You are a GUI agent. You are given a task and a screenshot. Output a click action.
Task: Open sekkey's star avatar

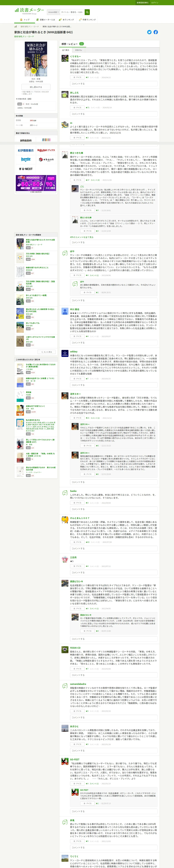click(65, 353)
